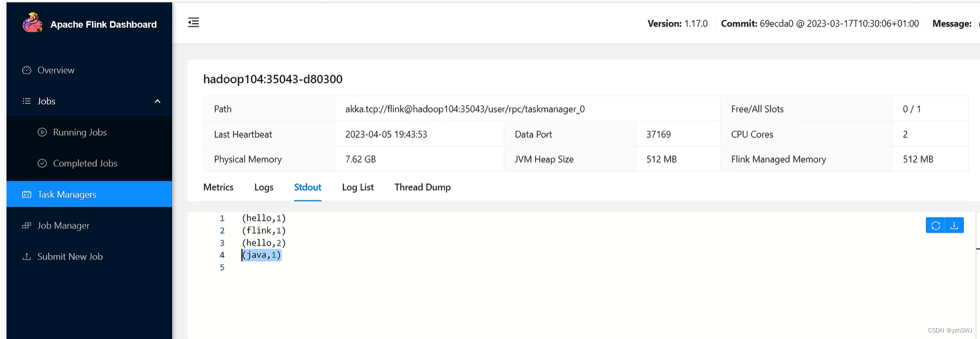Click the (hello,2) output line
This screenshot has height=339, width=980.
coord(264,243)
